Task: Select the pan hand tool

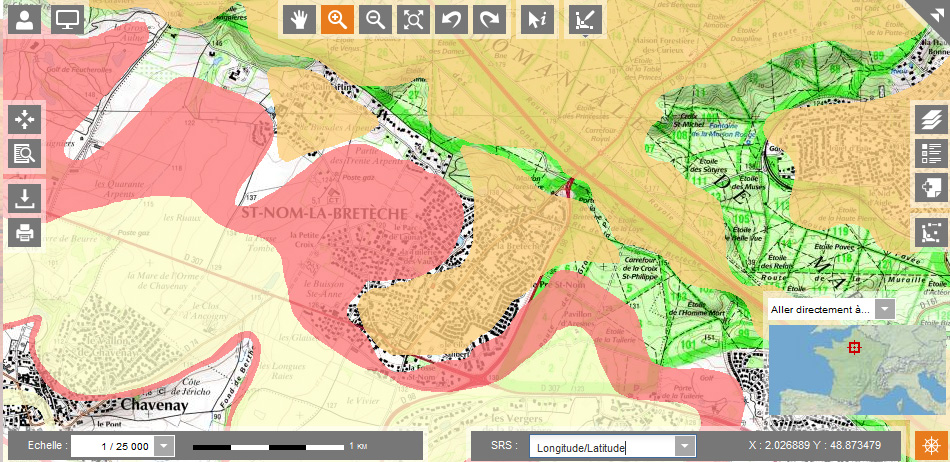Action: 298,19
